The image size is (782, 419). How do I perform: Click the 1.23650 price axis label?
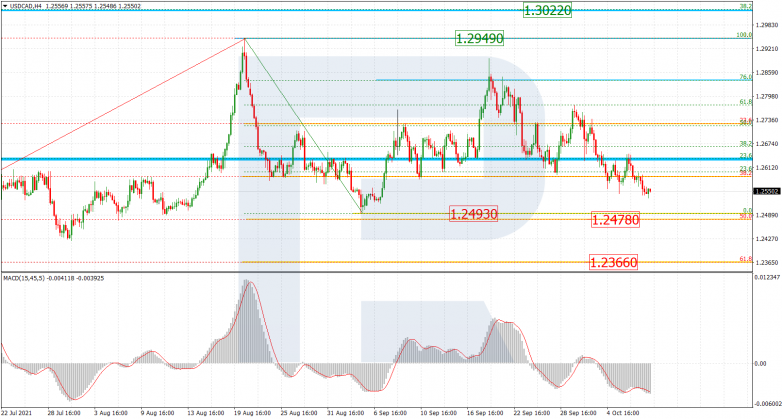767,262
